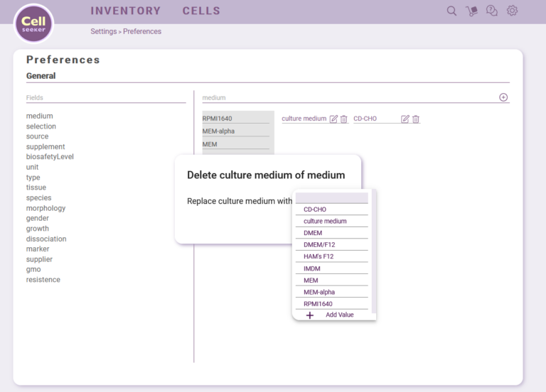Delete the culture medium entry trash icon
Screen dimensions: 546x392
tap(343, 119)
